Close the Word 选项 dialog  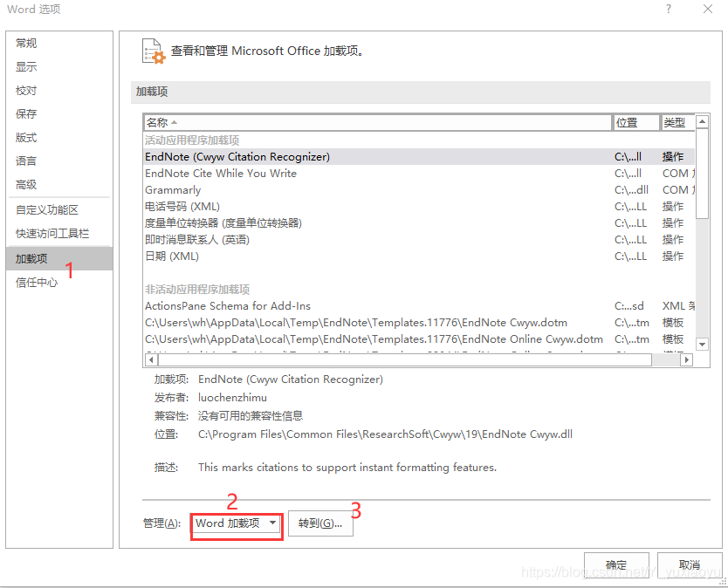(708, 10)
